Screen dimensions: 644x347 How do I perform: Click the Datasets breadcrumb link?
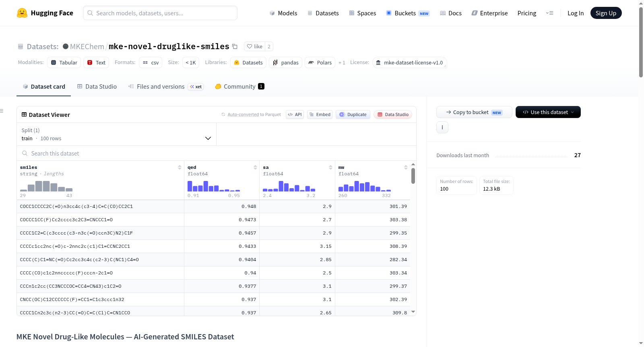pos(43,46)
